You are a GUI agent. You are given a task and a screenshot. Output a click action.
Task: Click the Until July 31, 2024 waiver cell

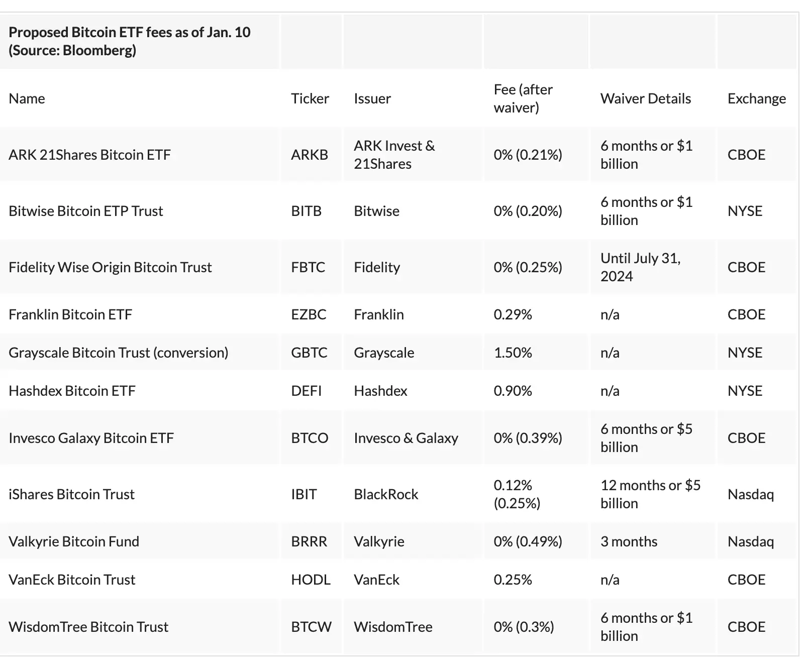641,267
